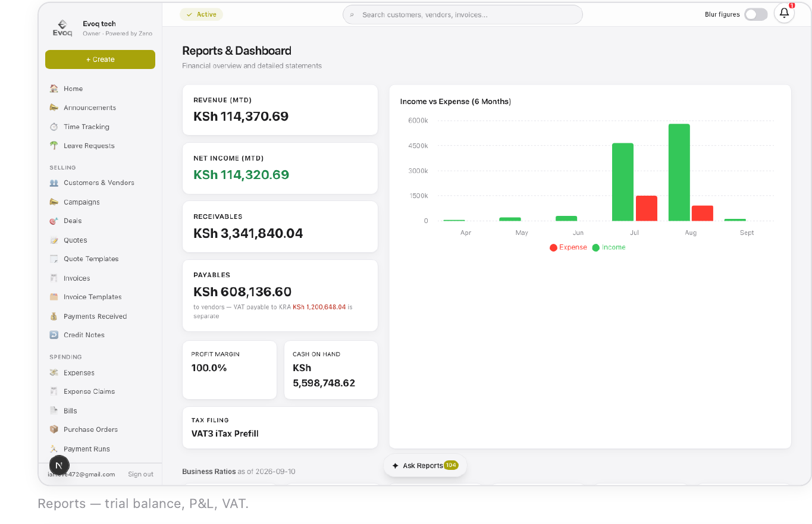
Task: Click the Payments Received money bag icon
Action: point(54,316)
